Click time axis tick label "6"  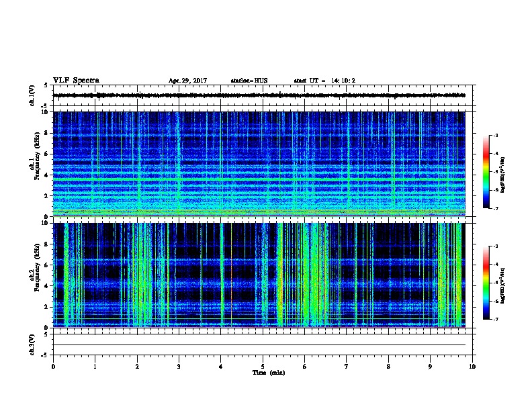click(305, 367)
